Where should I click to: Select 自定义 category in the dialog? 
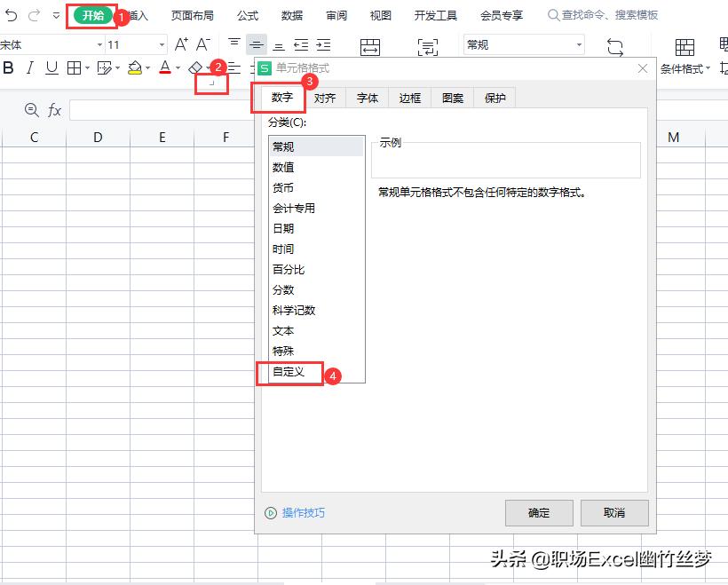click(290, 374)
